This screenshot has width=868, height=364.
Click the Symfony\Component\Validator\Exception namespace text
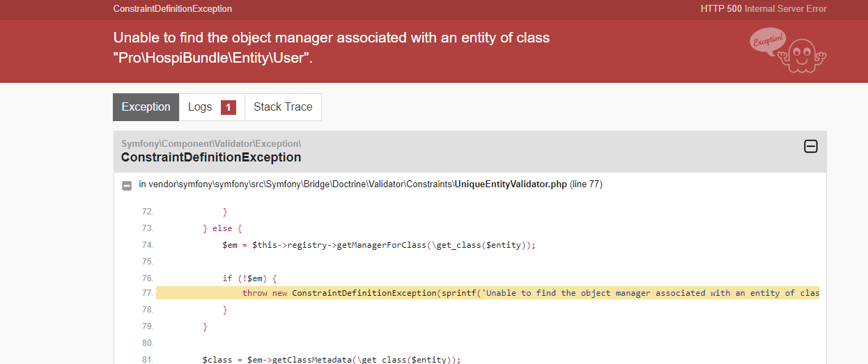coord(210,143)
